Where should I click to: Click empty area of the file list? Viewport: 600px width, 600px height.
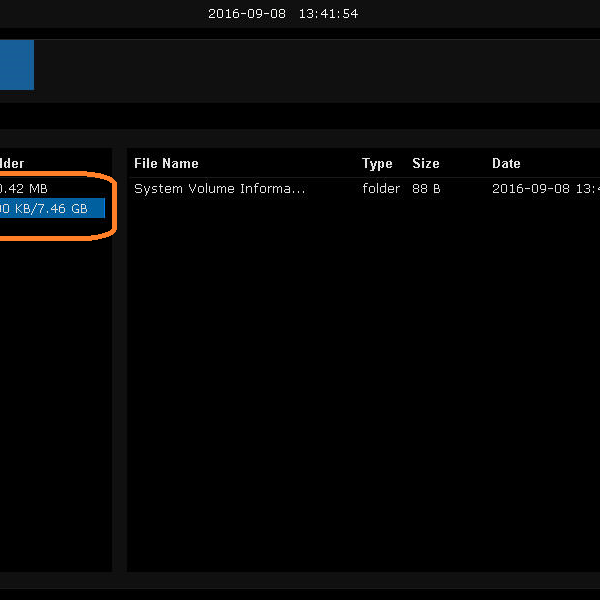360,380
